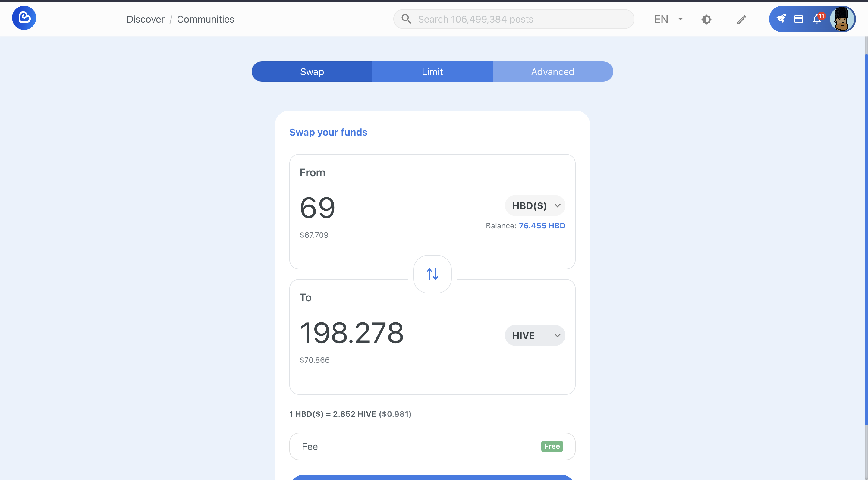
Task: Open the pencil compose post icon
Action: [x=742, y=20]
